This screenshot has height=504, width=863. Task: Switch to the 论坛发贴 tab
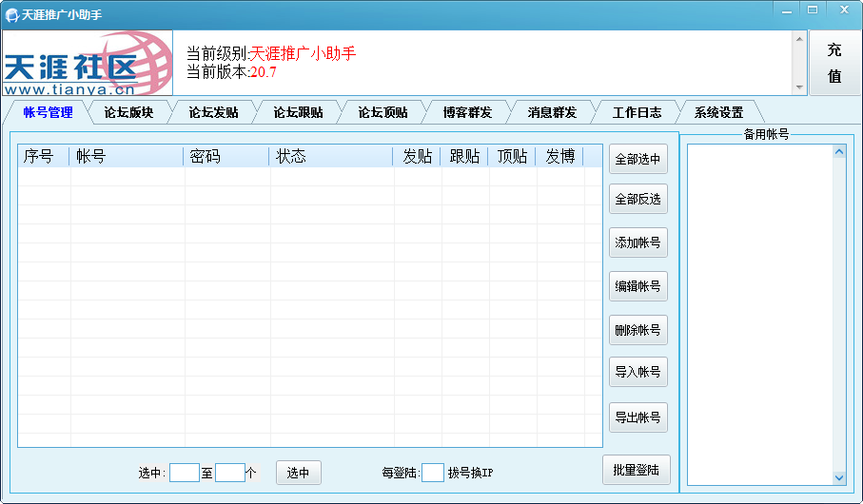tap(213, 112)
